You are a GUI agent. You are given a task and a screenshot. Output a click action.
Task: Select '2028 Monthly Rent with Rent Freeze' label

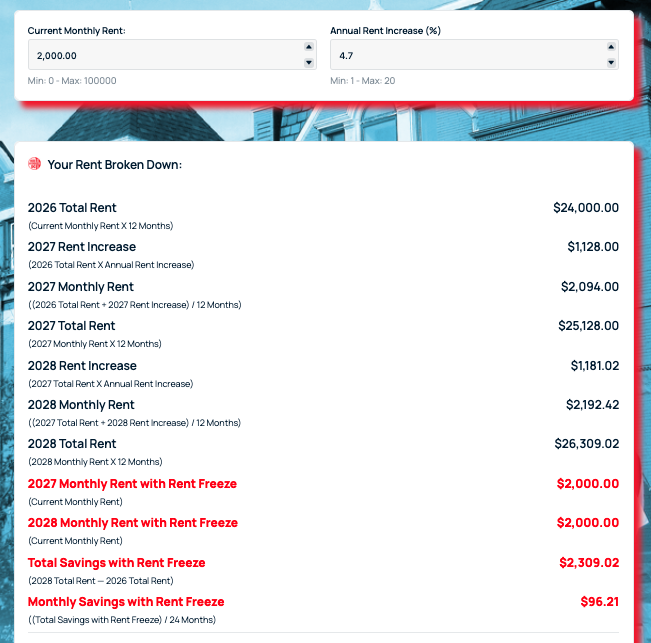132,523
